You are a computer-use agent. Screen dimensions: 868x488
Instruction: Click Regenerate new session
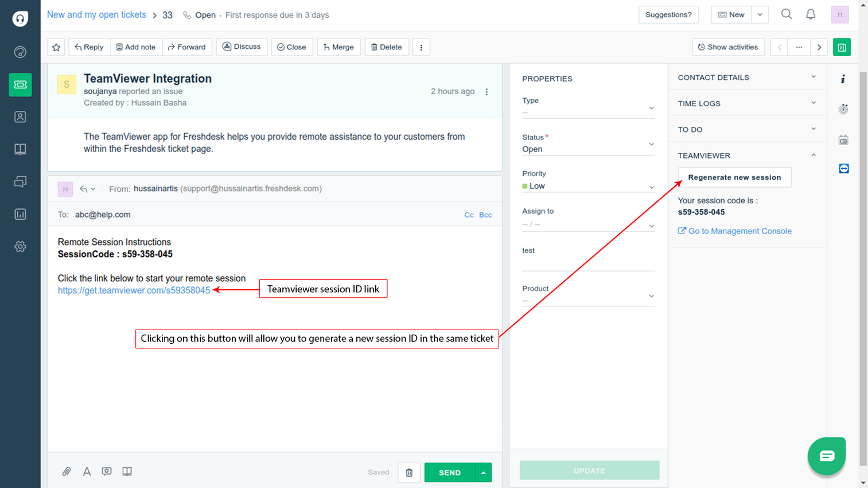coord(734,177)
